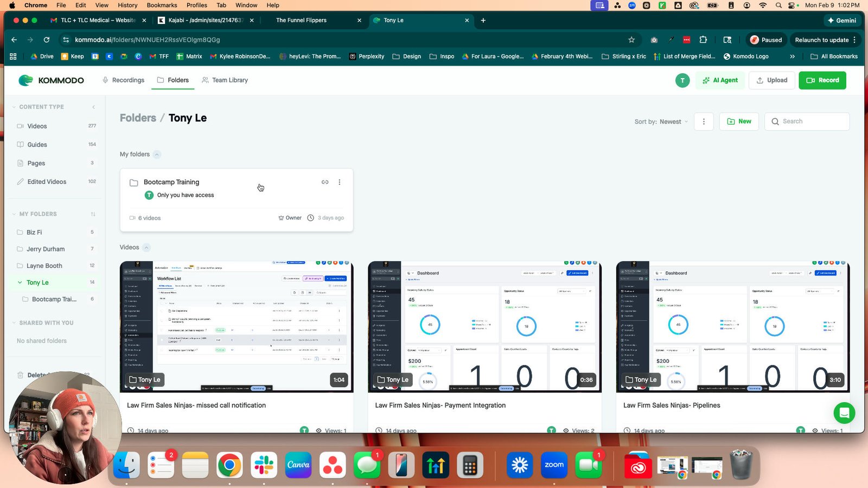The height and width of the screenshot is (488, 868).
Task: Open Bootcamp Training folder options menu
Action: pyautogui.click(x=340, y=182)
